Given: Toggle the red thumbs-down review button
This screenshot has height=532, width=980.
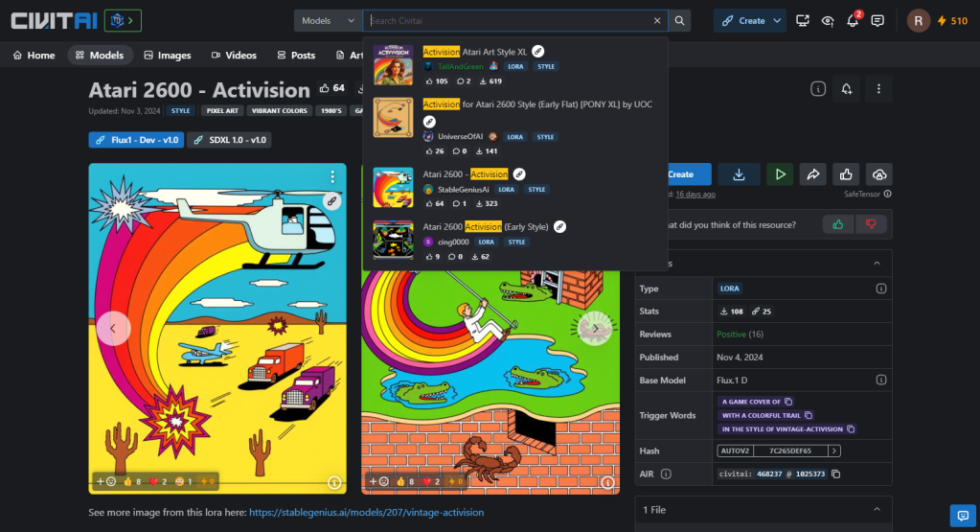Looking at the screenshot, I should tap(871, 224).
